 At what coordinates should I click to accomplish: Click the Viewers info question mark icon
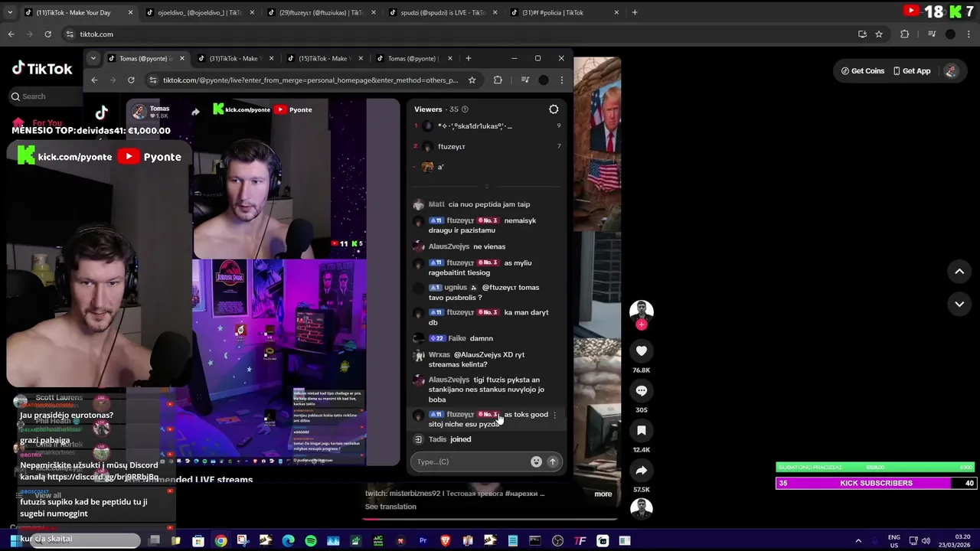click(465, 109)
